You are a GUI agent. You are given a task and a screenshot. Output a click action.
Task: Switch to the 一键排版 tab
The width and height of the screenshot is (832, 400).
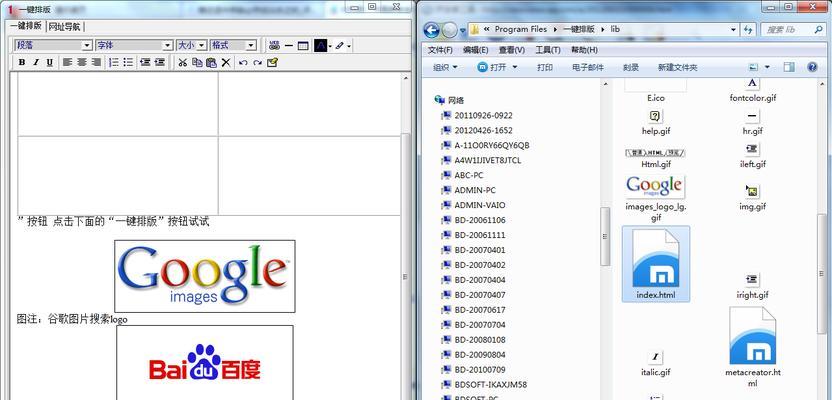pyautogui.click(x=26, y=25)
